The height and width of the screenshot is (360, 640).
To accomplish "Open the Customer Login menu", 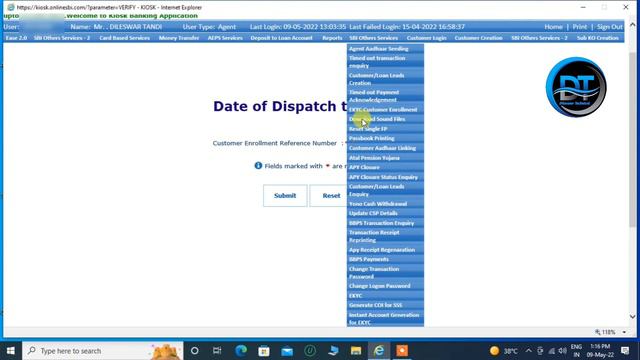I will click(x=427, y=38).
